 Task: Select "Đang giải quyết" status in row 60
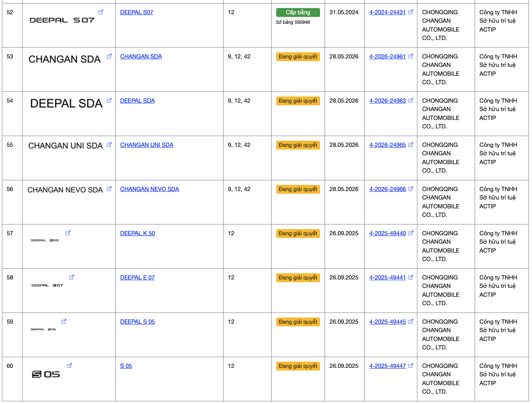(298, 366)
